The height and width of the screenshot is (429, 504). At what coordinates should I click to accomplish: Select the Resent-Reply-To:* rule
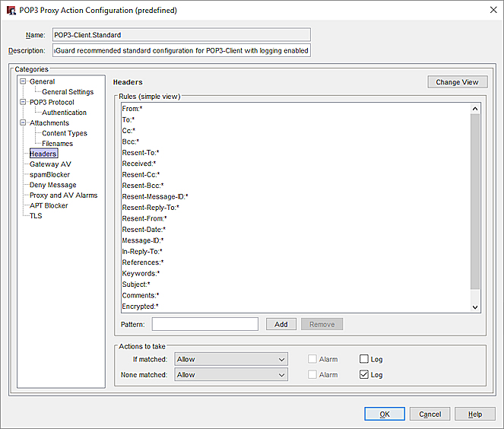(296, 208)
